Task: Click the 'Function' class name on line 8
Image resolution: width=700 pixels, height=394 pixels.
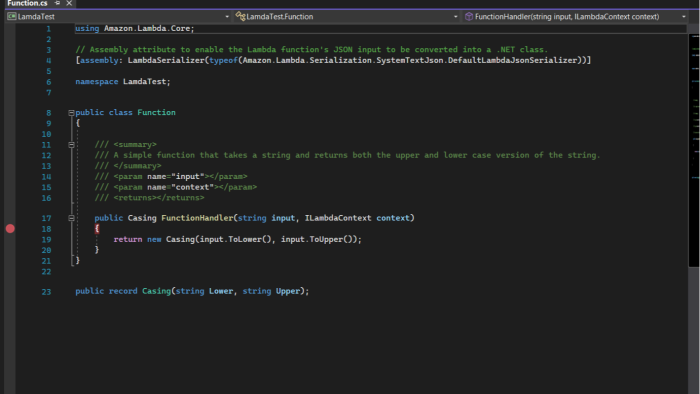Action: 156,112
